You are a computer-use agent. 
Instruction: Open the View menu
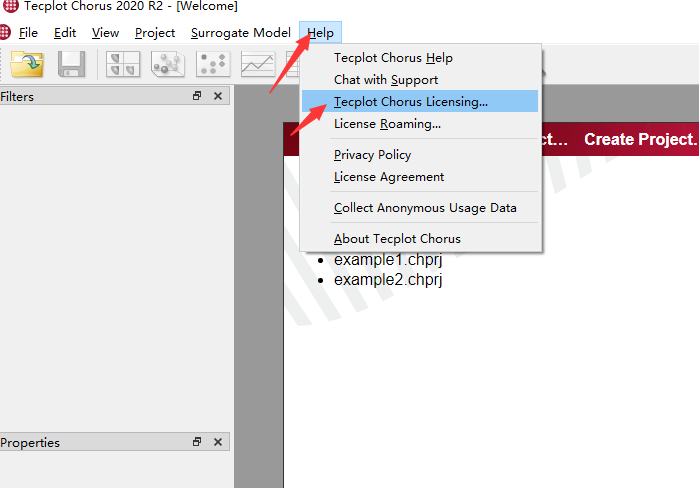pos(105,33)
